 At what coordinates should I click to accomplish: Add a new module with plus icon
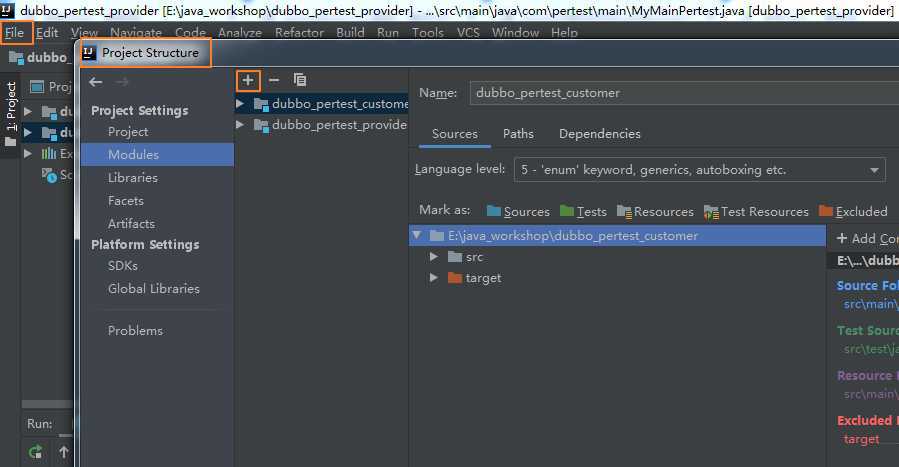[248, 80]
